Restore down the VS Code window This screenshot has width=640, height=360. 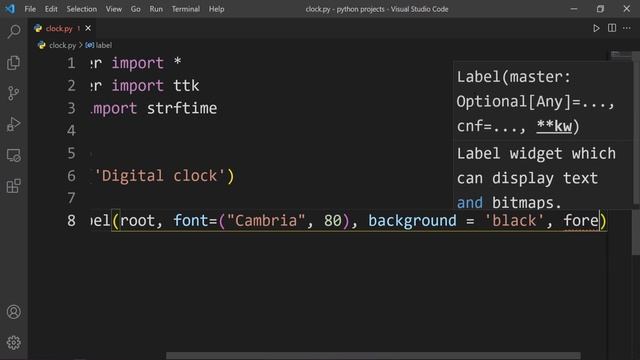[x=600, y=9]
